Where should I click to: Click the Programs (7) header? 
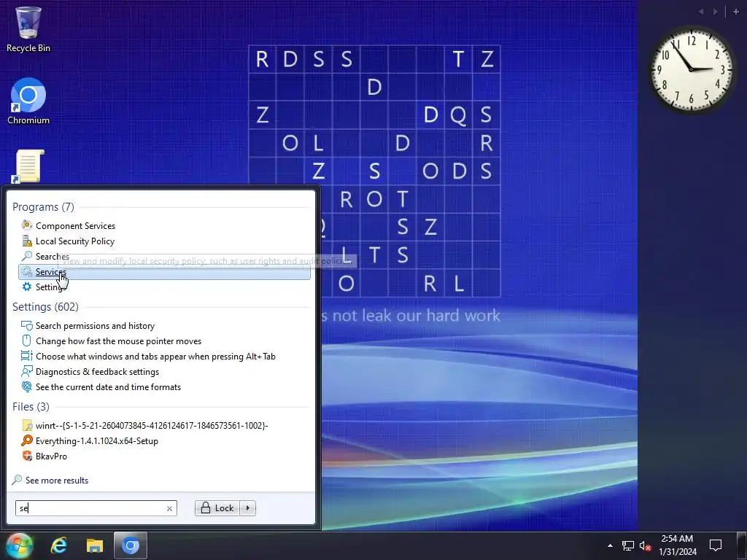(x=43, y=206)
